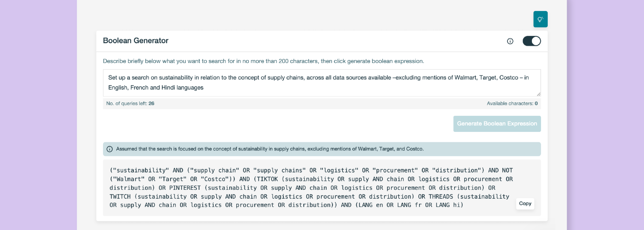The image size is (644, 230).
Task: Click the Boolean Generator panel heading
Action: [x=136, y=41]
